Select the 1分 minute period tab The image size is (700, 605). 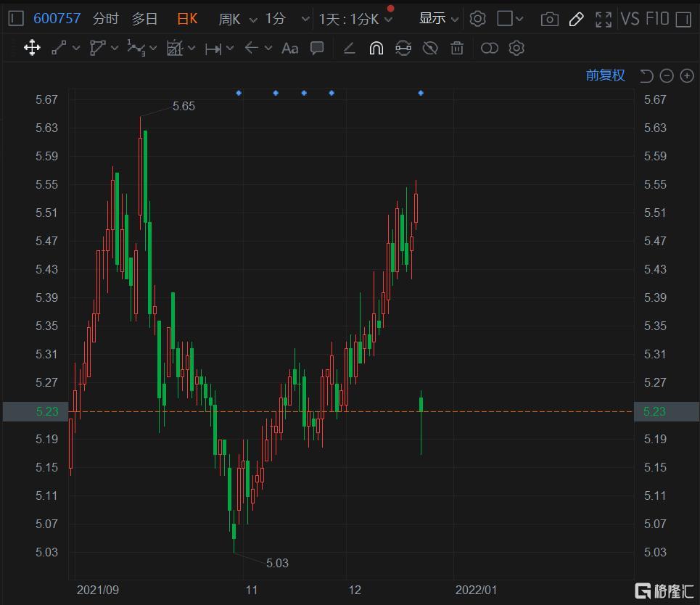[276, 19]
